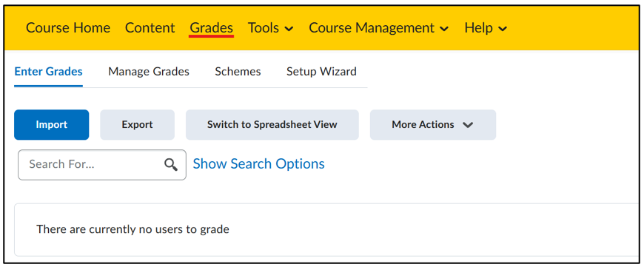Open the Content page link
Viewport: 644px width, 267px height.
pos(150,28)
